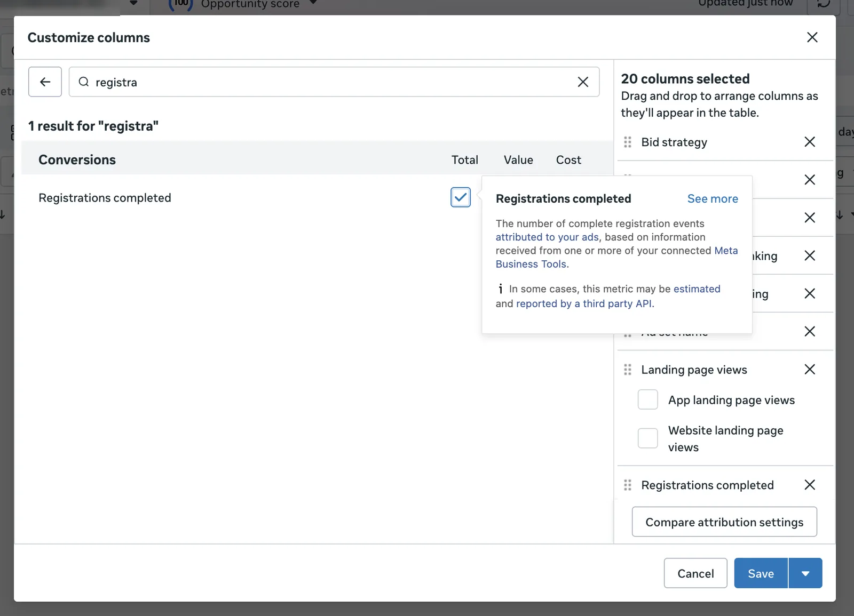
Task: Remove the Bid strategy column
Action: (810, 142)
